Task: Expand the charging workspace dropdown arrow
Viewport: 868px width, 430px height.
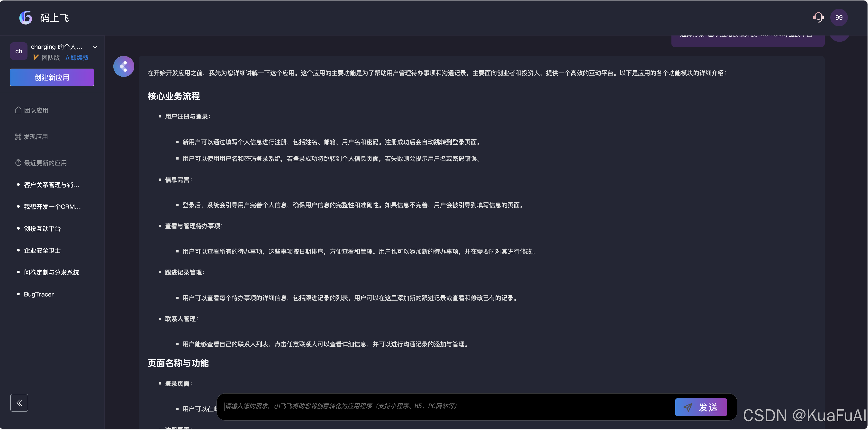Action: [x=95, y=47]
